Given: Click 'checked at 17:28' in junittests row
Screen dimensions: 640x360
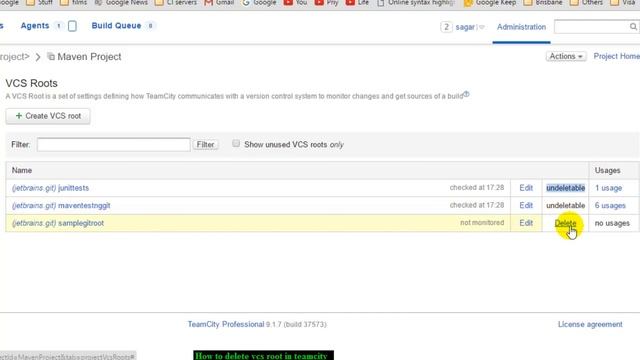Looking at the screenshot, I should [477, 188].
